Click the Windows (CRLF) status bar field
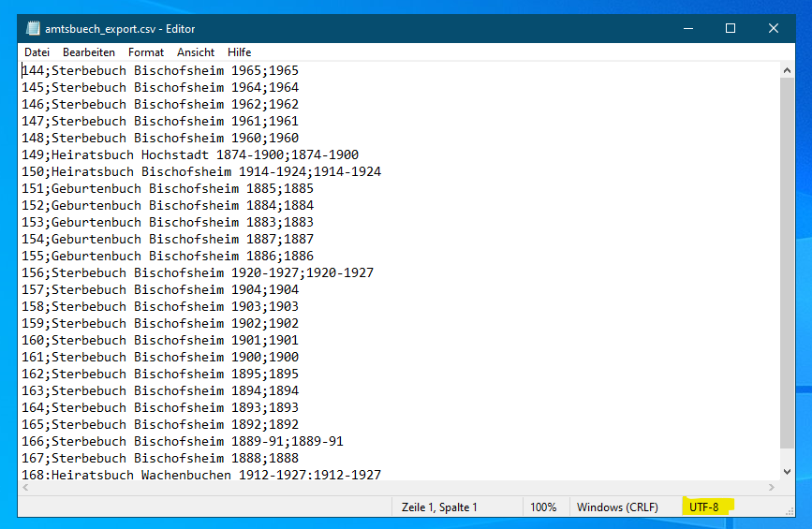Image resolution: width=812 pixels, height=529 pixels. click(x=617, y=507)
